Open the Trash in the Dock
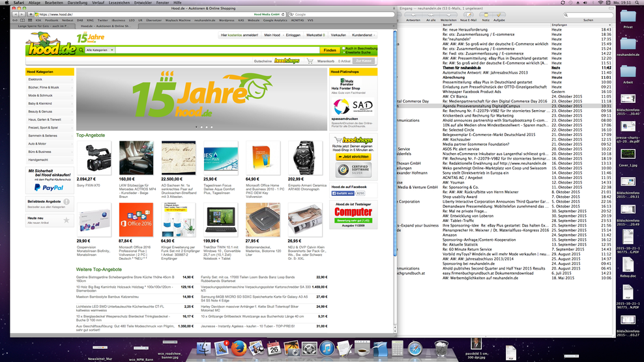The height and width of the screenshot is (362, 644). (441, 348)
